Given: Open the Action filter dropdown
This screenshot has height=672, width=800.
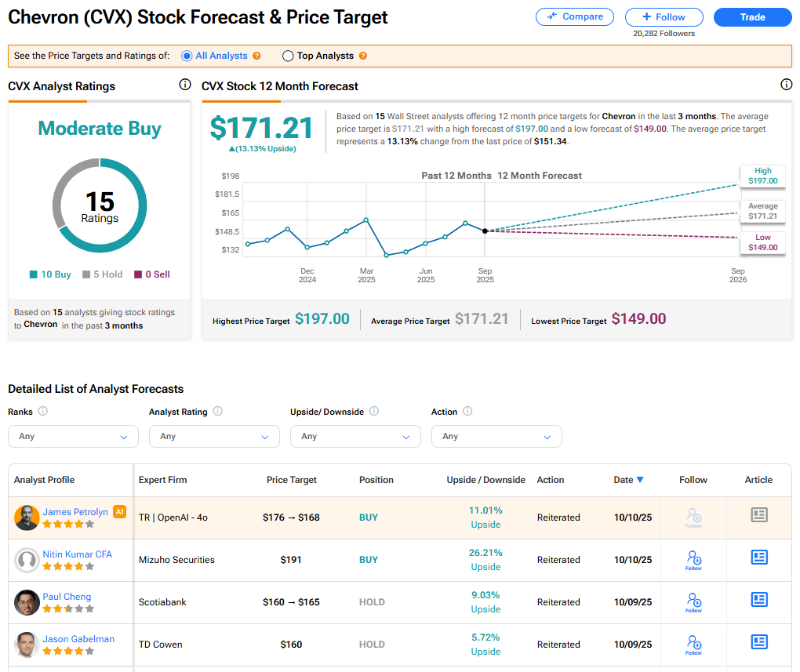Looking at the screenshot, I should tap(496, 436).
